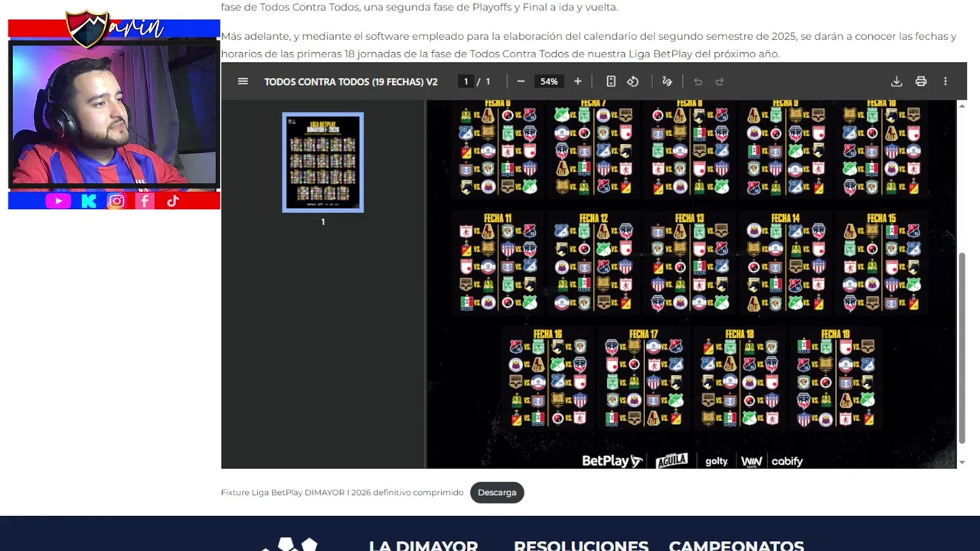This screenshot has width=980, height=551.
Task: Click the Instagram icon on streamer overlay
Action: click(116, 201)
